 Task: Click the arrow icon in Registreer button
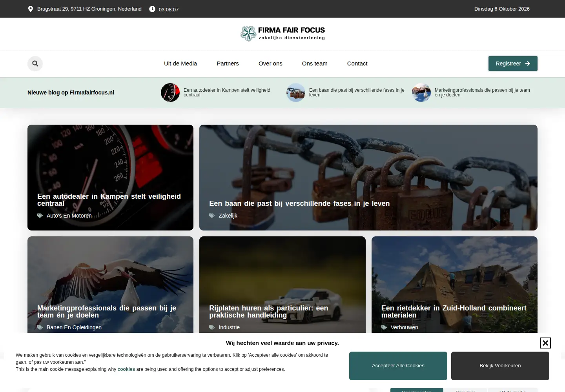point(528,64)
